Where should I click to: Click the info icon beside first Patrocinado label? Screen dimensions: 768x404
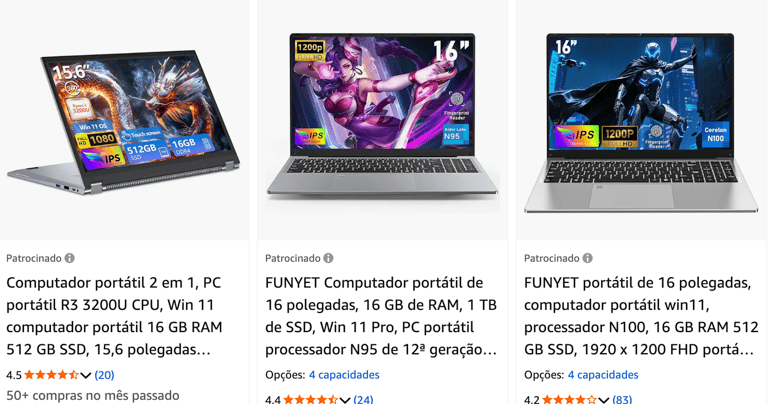pos(70,258)
